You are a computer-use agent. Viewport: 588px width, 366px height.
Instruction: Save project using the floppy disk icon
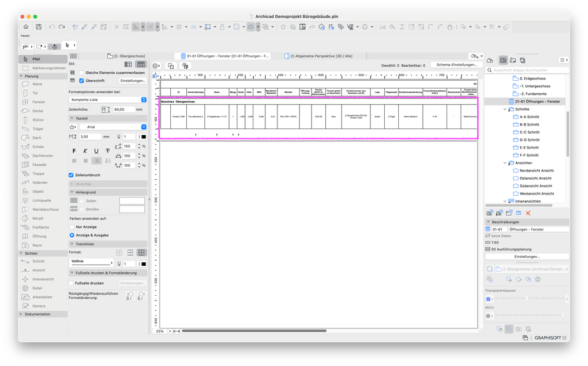click(39, 27)
